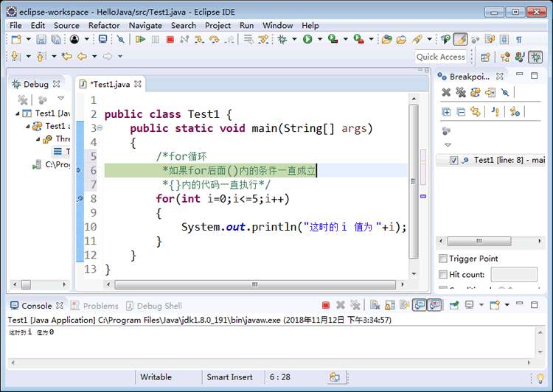The width and height of the screenshot is (553, 392).
Task: Click the Resume button in the debug toolbar
Action: coord(140,39)
